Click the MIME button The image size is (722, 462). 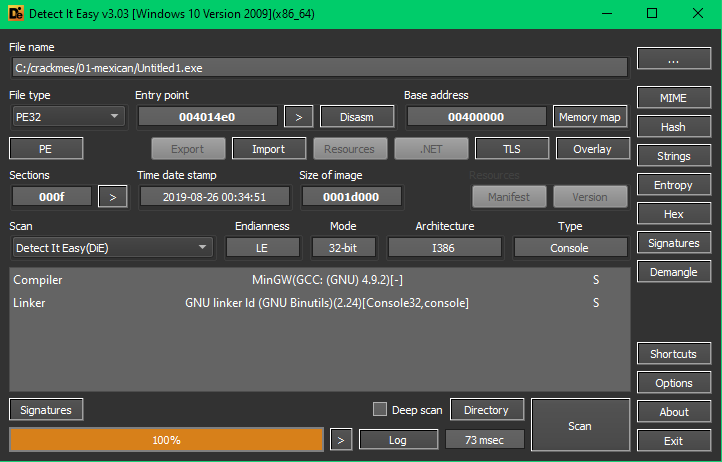tap(674, 98)
